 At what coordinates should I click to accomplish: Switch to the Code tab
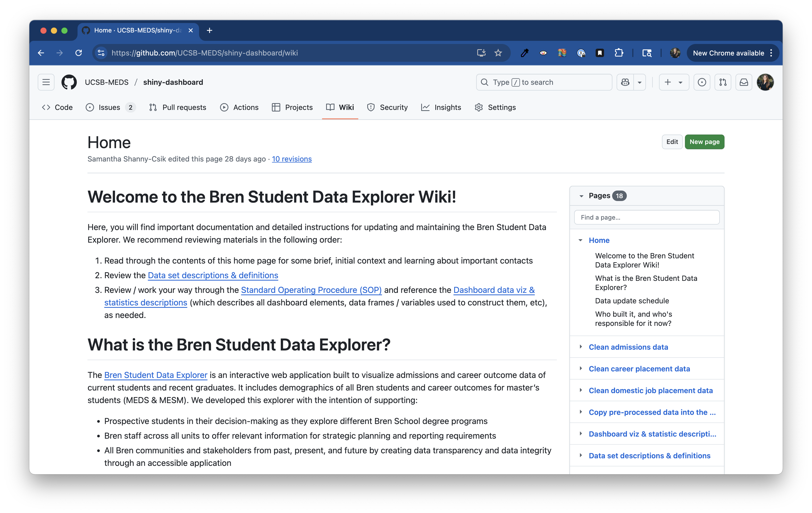click(57, 107)
